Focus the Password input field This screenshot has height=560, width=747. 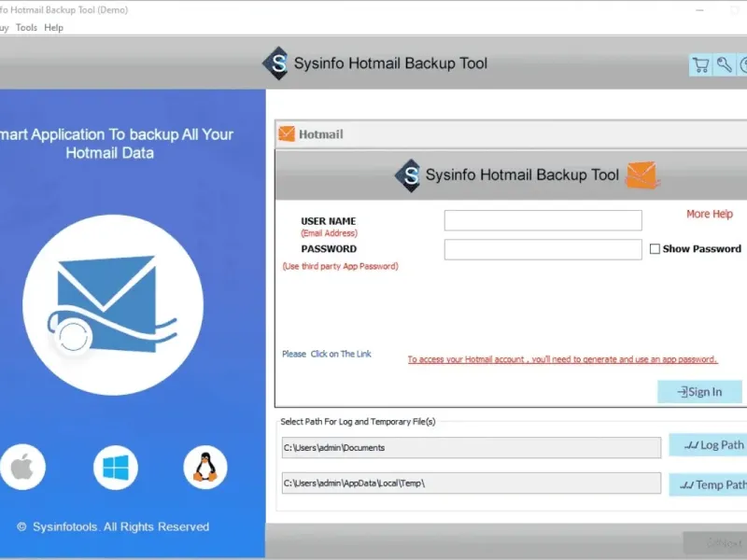[543, 249]
